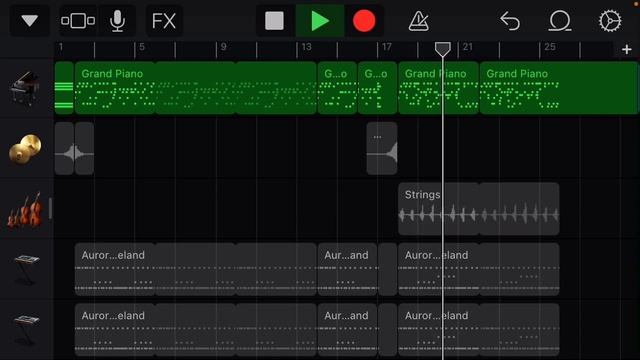Toggle the metronome icon
Image resolution: width=640 pixels, height=360 pixels.
click(x=418, y=20)
